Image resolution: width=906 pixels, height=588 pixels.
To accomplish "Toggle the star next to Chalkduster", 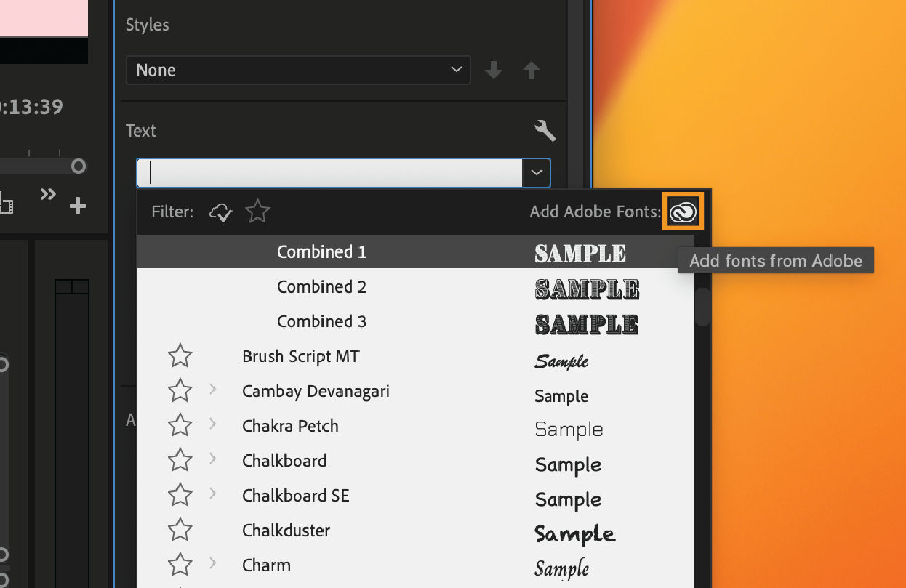I will (x=180, y=530).
